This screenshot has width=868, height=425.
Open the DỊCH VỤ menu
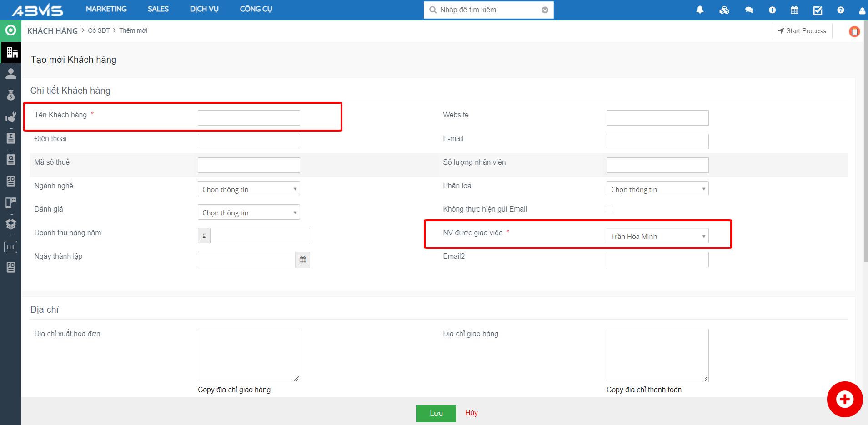point(204,9)
